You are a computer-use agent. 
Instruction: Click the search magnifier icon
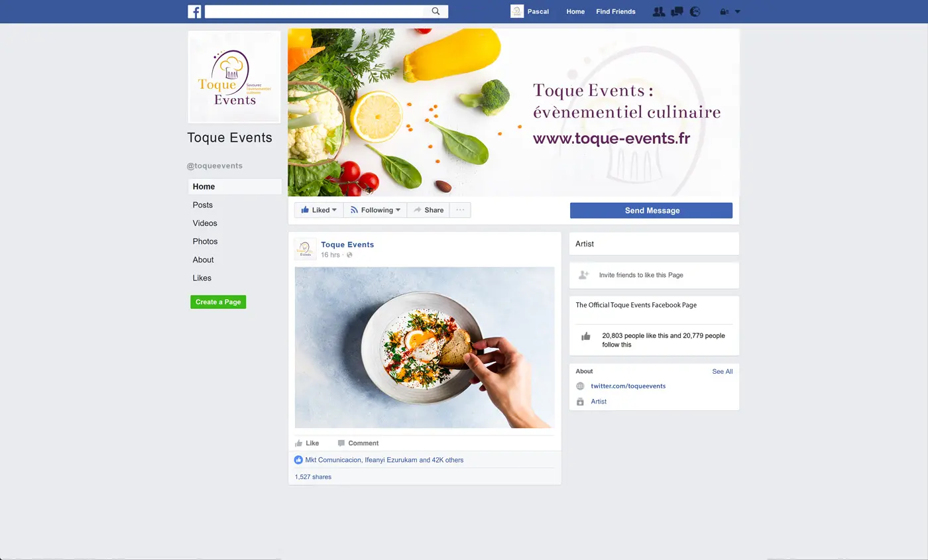coord(435,11)
